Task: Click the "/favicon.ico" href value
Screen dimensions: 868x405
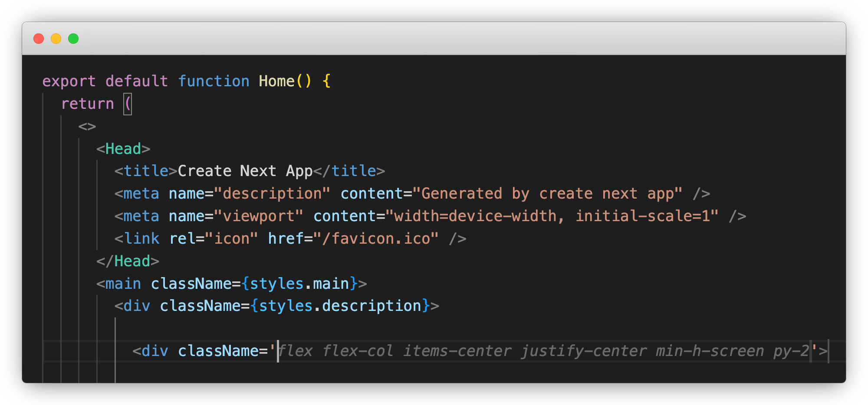Action: tap(376, 238)
